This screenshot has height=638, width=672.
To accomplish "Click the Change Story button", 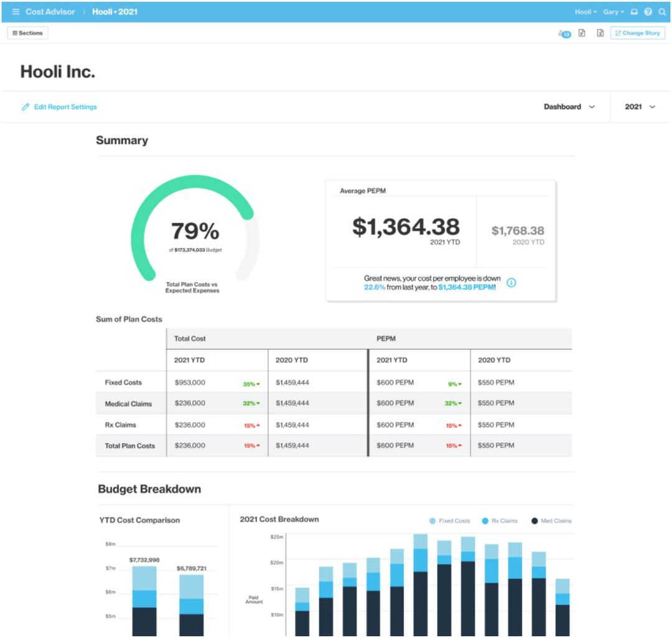I will [638, 33].
